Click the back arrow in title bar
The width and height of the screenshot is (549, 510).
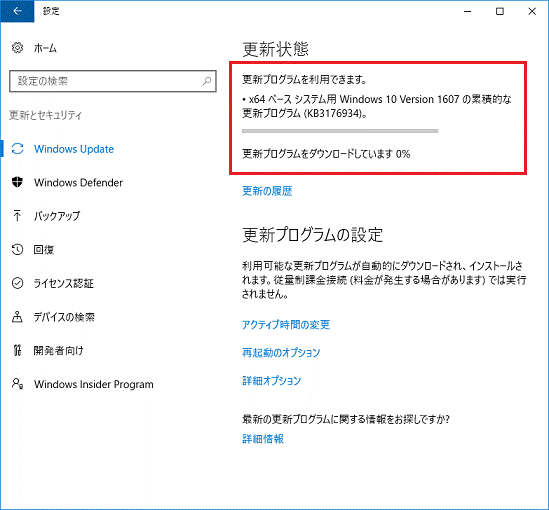(17, 11)
